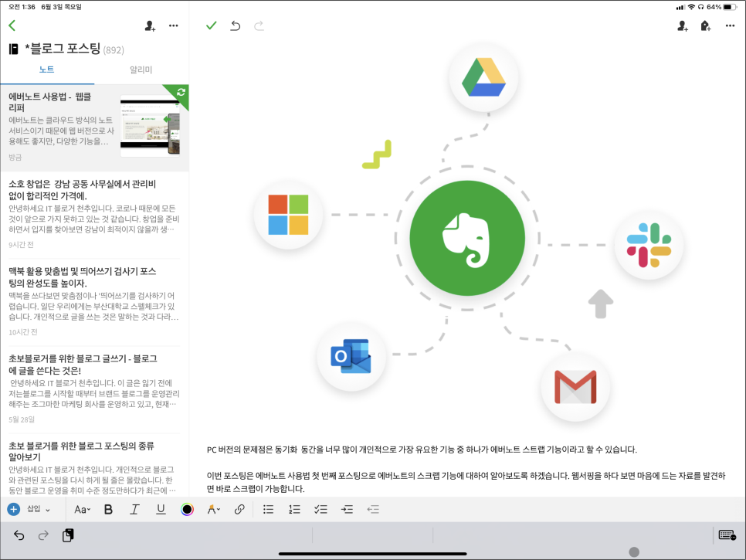746x560 pixels.
Task: Redo the edit in note header
Action: pos(259,25)
